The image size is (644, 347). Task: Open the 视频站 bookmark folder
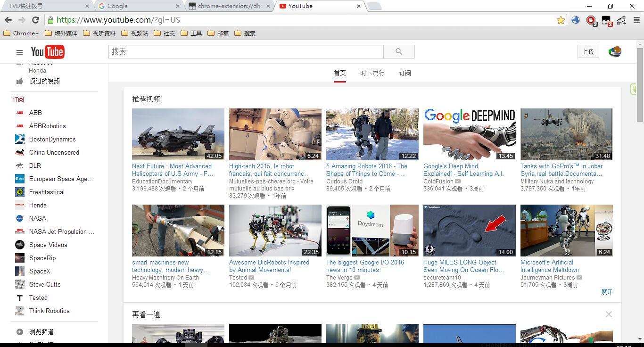[134, 33]
